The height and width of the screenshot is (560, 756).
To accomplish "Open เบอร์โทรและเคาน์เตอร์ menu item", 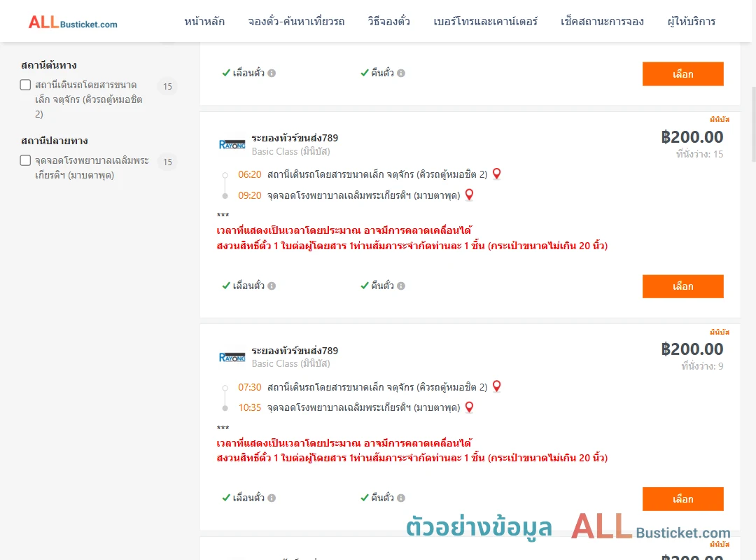I will coord(485,22).
